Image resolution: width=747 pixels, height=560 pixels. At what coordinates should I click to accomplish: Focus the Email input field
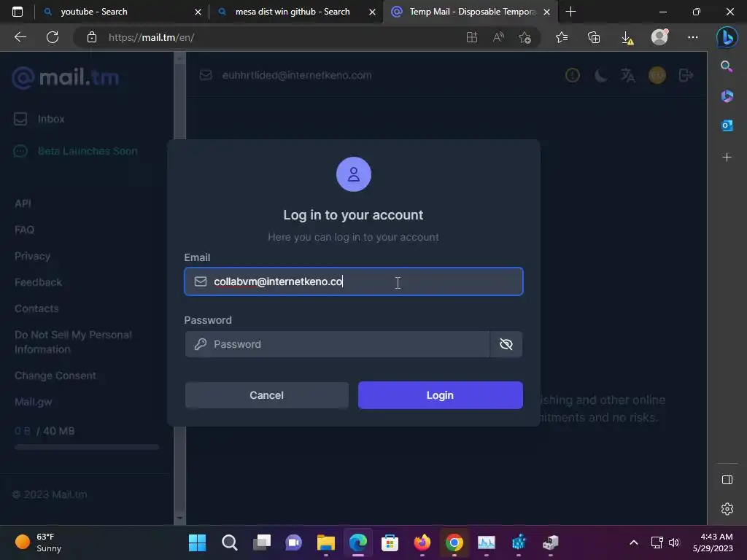tap(354, 281)
